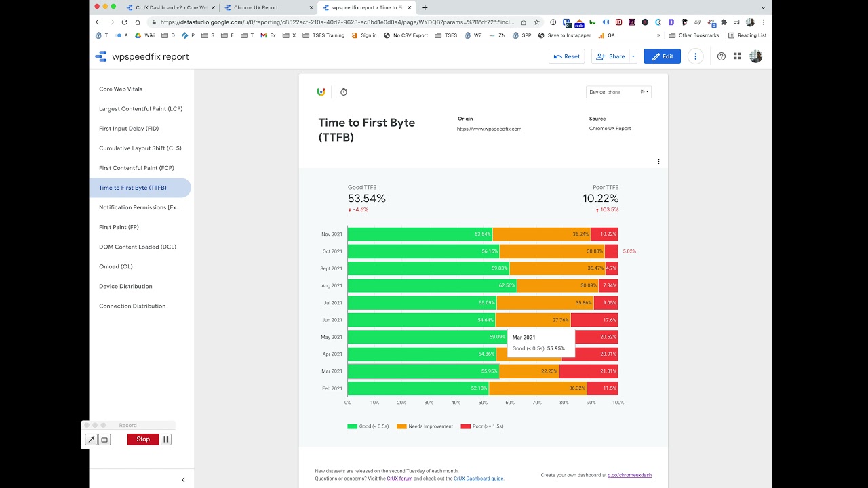Screen dimensions: 868x488
Task: Open the Cumulative Layout Shift (CLS) page
Action: [140, 148]
